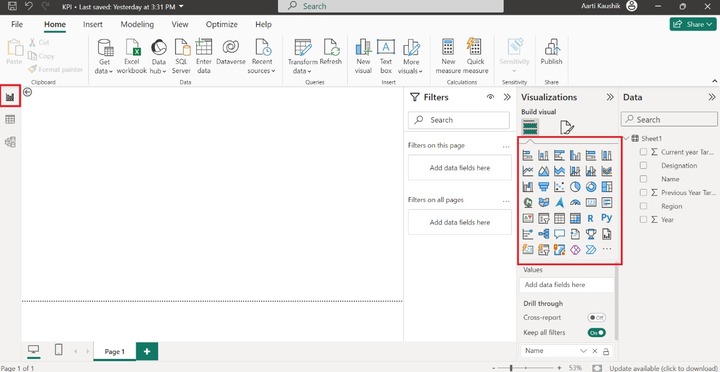
Task: Click Publish in Share group
Action: point(551,52)
